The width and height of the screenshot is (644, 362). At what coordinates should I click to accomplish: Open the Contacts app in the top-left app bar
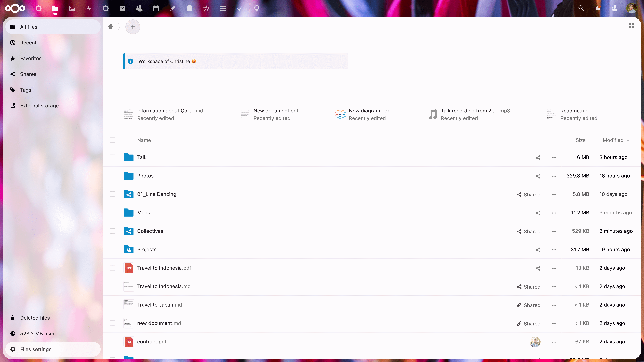(x=139, y=8)
